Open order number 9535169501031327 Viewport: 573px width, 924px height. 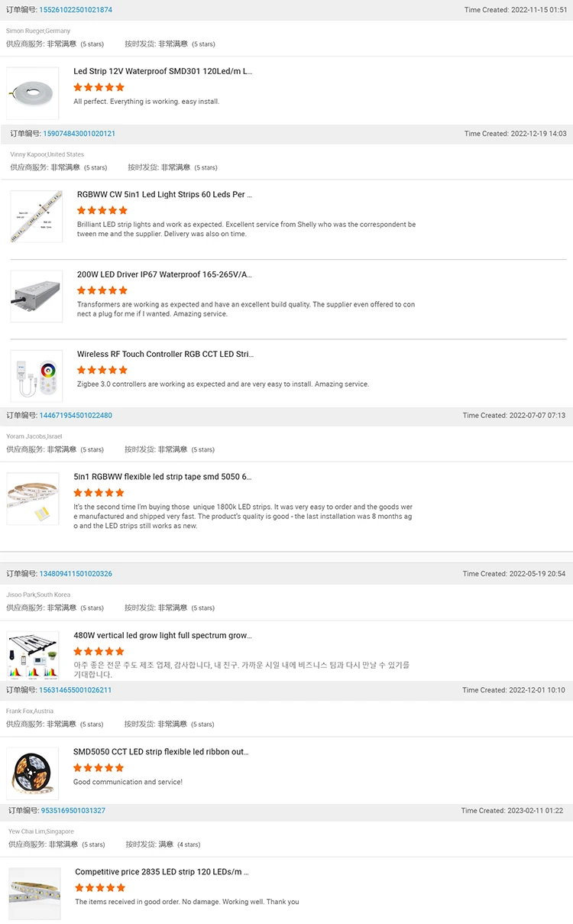(73, 811)
